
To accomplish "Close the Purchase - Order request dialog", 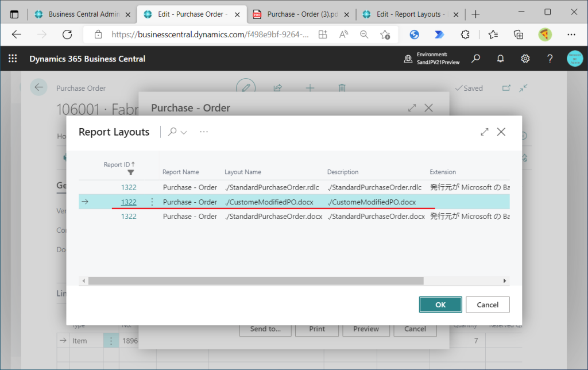I will pyautogui.click(x=428, y=108).
